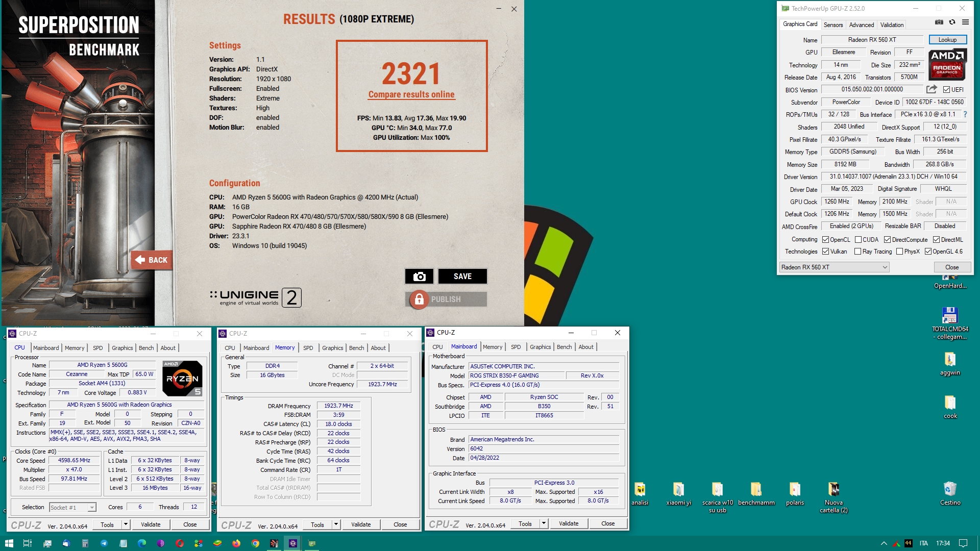Open Telegram from the taskbar

tap(104, 543)
